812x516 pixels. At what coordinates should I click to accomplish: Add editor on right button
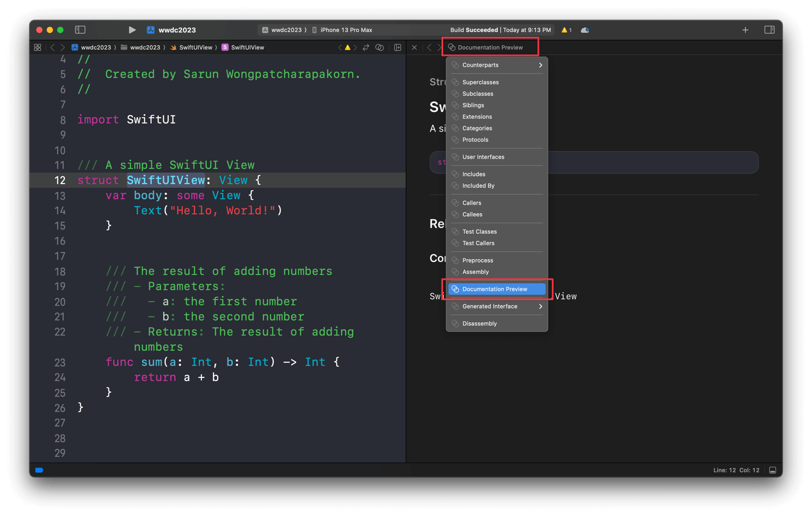[398, 47]
